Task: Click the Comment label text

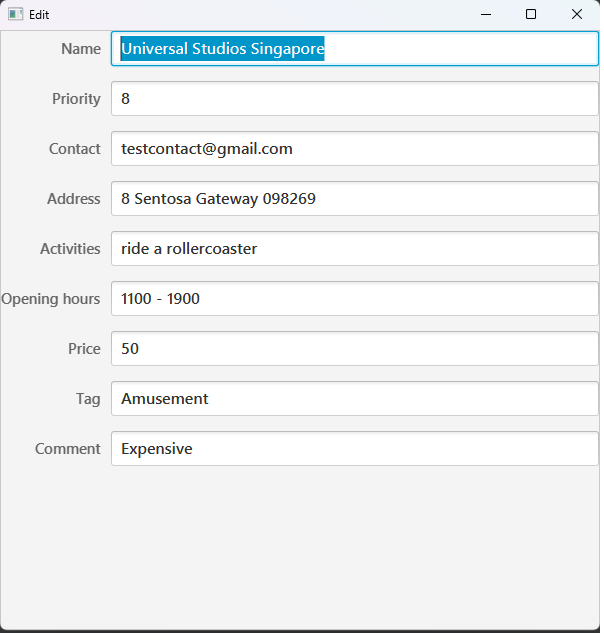Action: pos(68,449)
